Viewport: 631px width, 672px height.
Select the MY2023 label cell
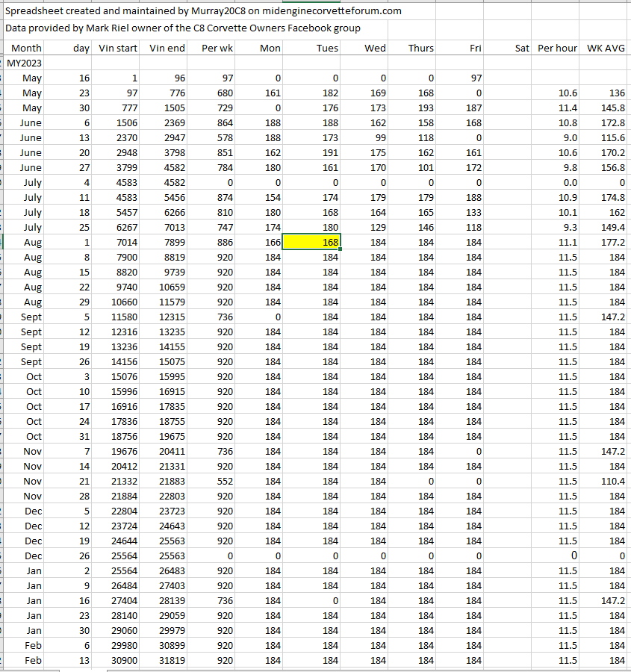(25, 63)
